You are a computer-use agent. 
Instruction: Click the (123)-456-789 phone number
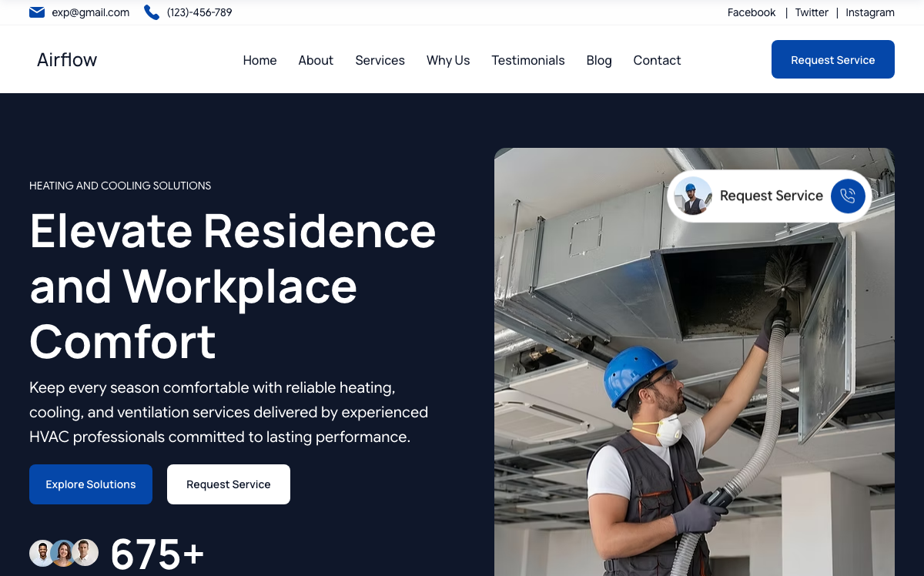coord(199,12)
